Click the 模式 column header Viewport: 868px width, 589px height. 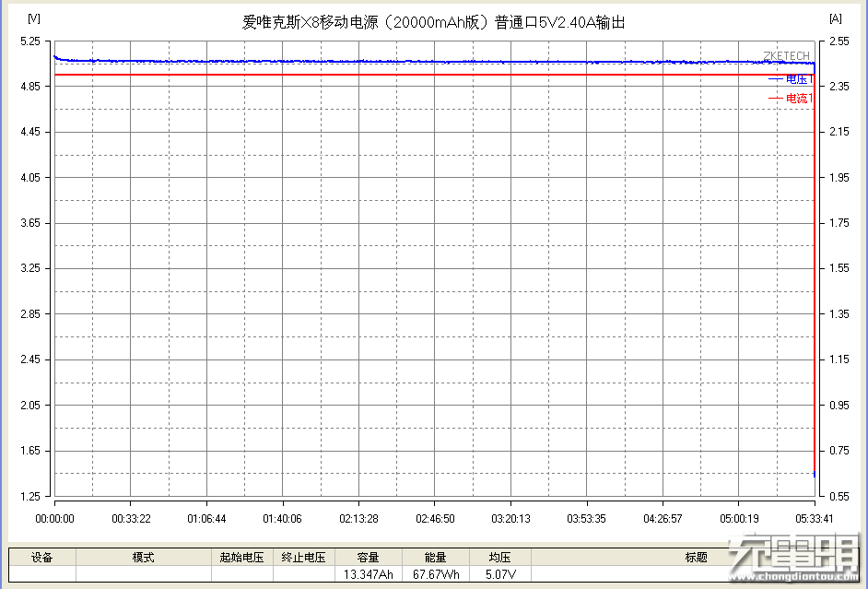click(144, 557)
